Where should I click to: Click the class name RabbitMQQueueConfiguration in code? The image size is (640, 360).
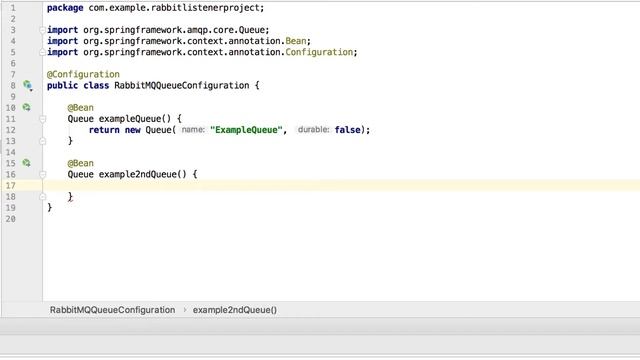[182, 85]
